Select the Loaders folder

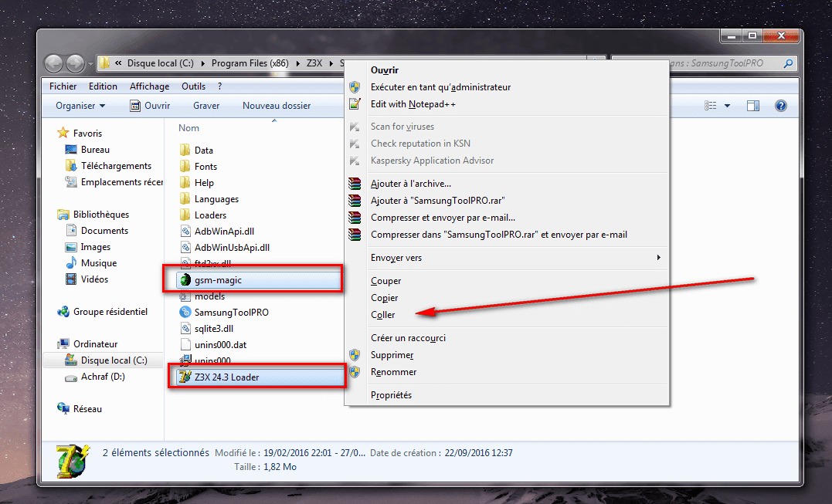coord(210,215)
